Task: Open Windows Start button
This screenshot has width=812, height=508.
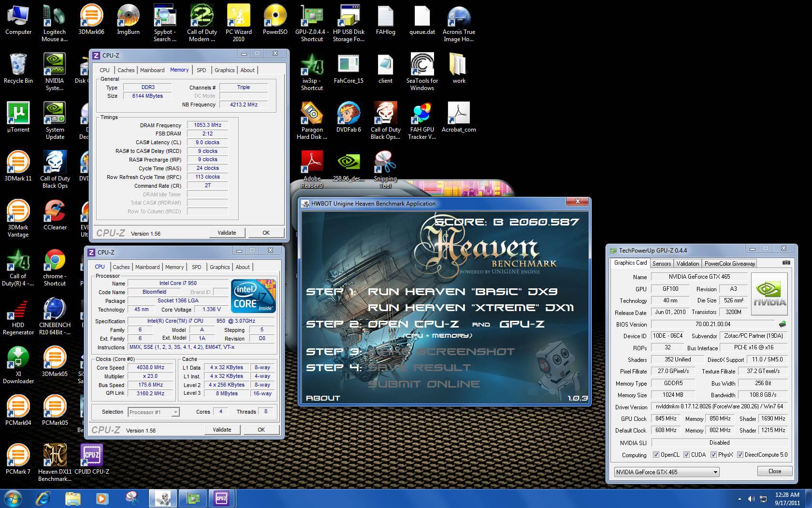Action: [13, 498]
